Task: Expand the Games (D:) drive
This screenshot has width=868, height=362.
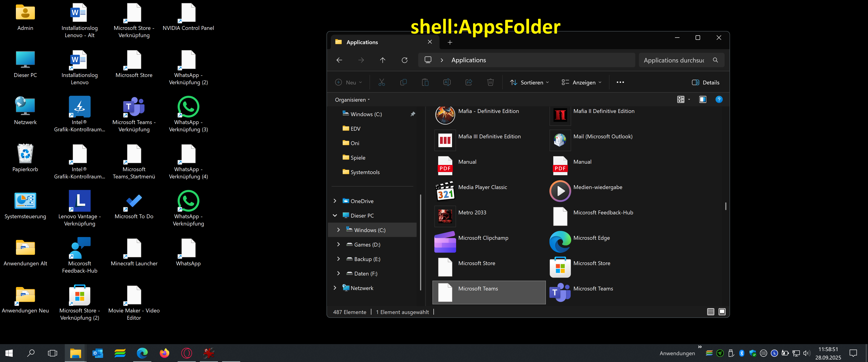Action: [x=338, y=245]
